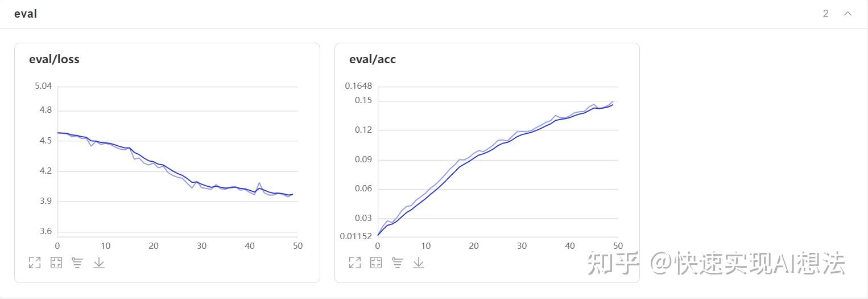Click the eval section header label
Image resolution: width=868 pixels, height=299 pixels.
[x=26, y=14]
